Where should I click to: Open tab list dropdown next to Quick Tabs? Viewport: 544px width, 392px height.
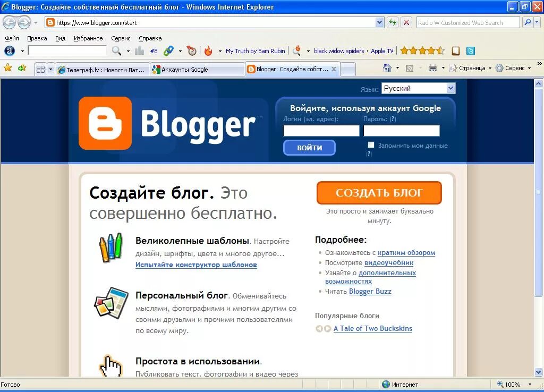pos(50,70)
